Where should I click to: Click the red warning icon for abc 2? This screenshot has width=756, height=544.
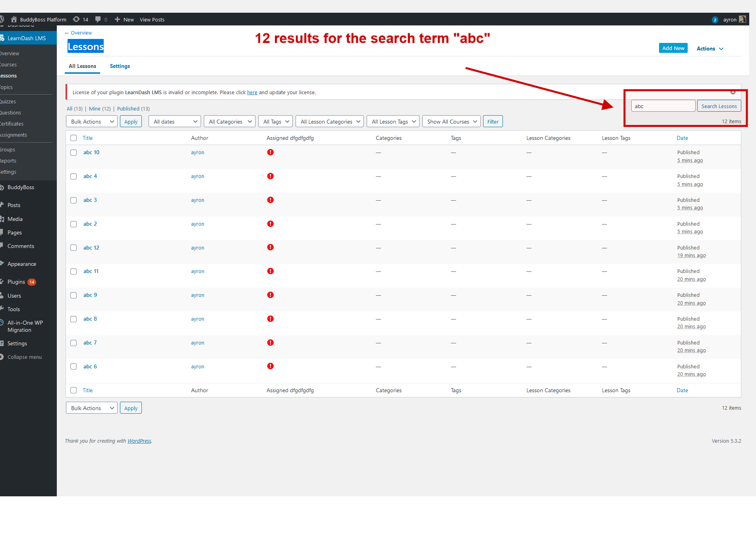(271, 224)
